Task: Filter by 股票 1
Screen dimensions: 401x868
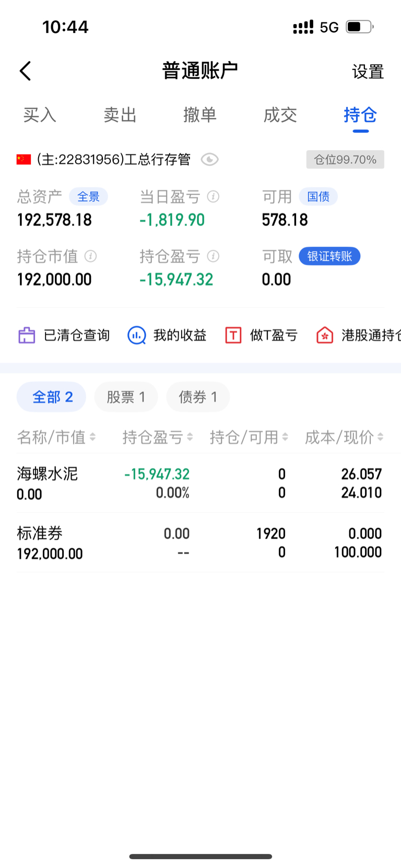Action: click(126, 397)
